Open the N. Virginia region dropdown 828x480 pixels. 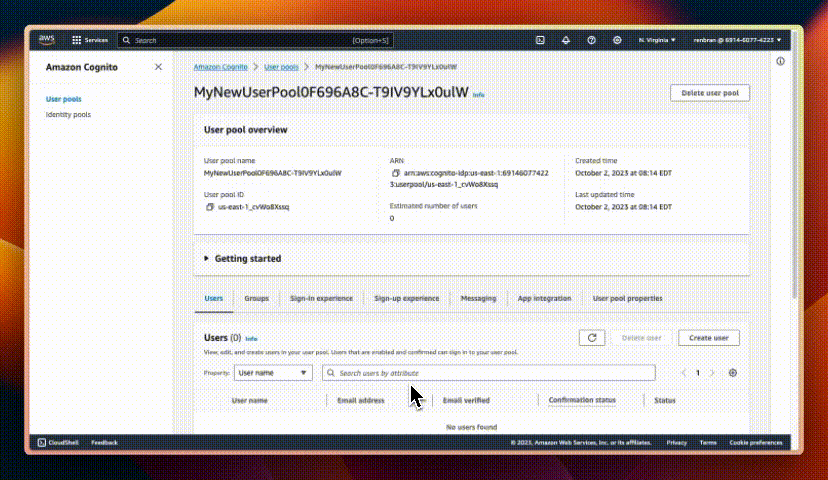(657, 40)
